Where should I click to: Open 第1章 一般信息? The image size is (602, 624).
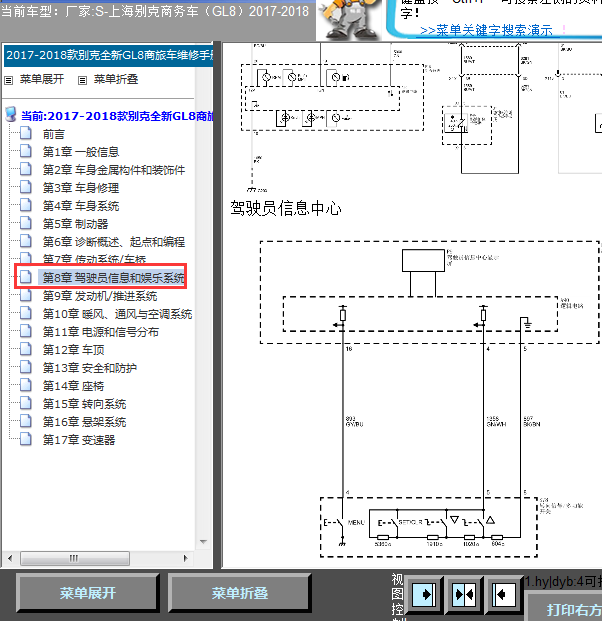click(x=81, y=152)
